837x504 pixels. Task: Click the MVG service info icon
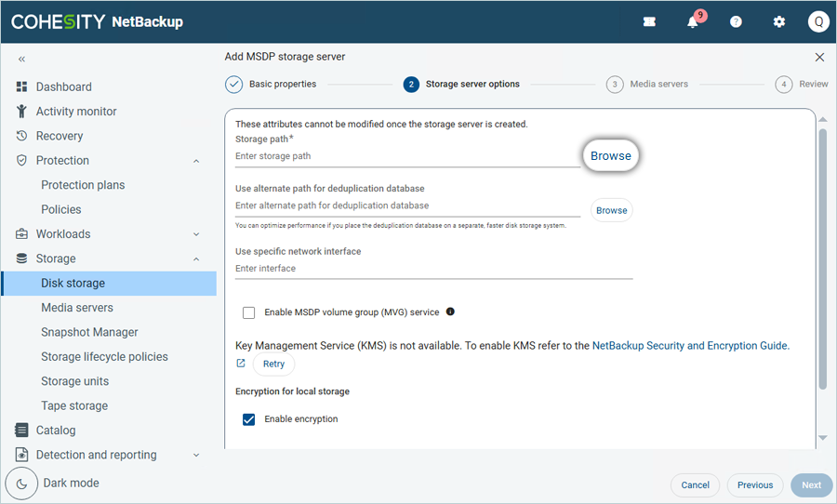point(450,312)
